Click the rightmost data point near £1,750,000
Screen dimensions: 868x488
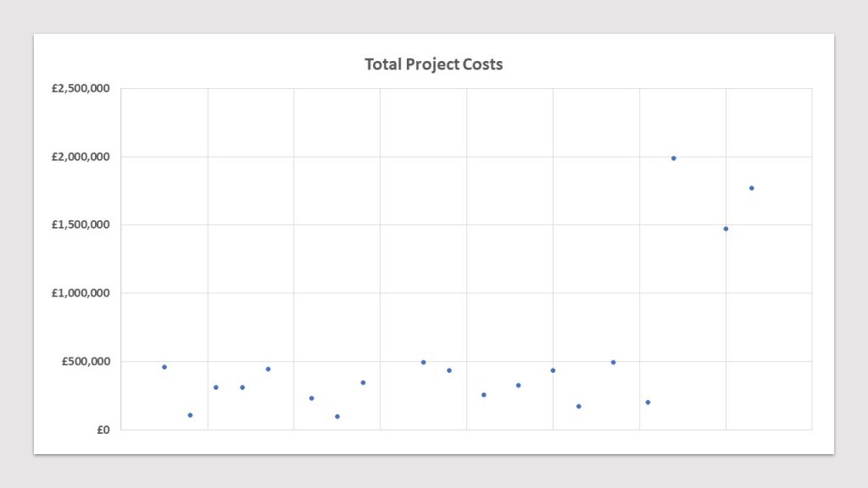[x=752, y=188]
